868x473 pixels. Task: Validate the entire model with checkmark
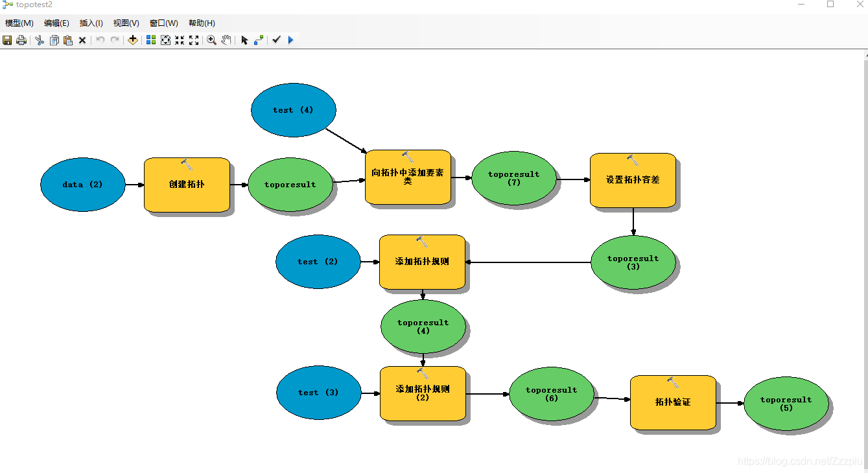point(277,40)
